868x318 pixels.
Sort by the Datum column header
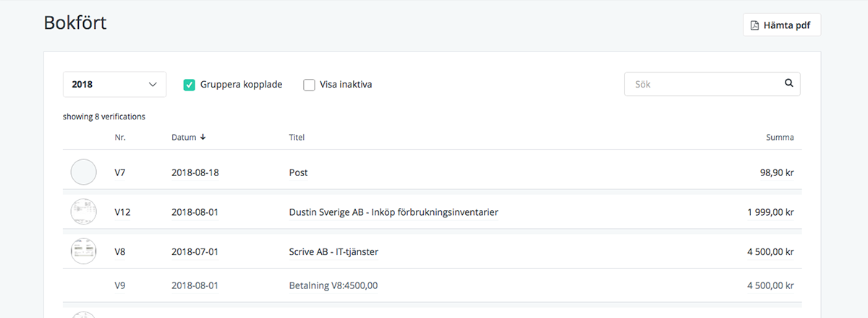[x=184, y=137]
